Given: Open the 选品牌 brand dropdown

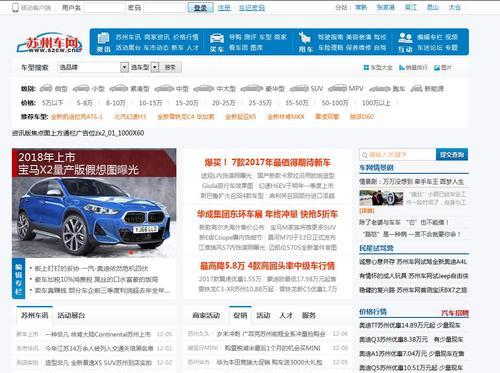Looking at the screenshot, I should click(93, 67).
